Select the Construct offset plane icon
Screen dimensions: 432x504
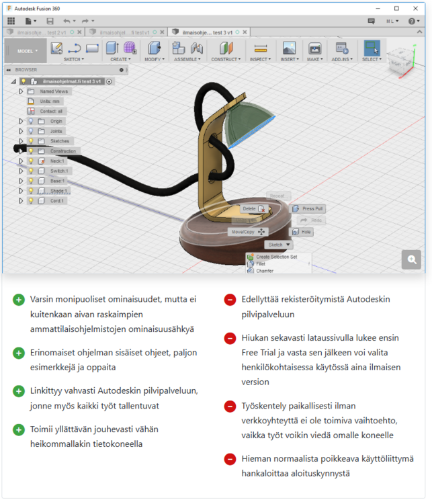226,48
